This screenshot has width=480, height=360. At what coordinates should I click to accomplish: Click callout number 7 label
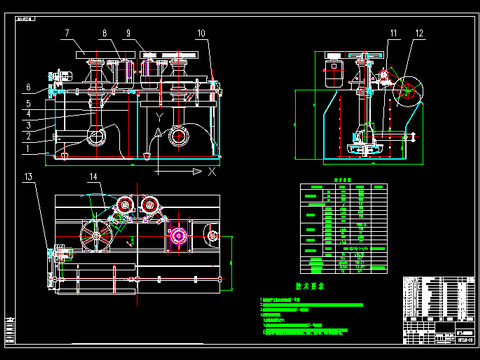click(x=67, y=33)
